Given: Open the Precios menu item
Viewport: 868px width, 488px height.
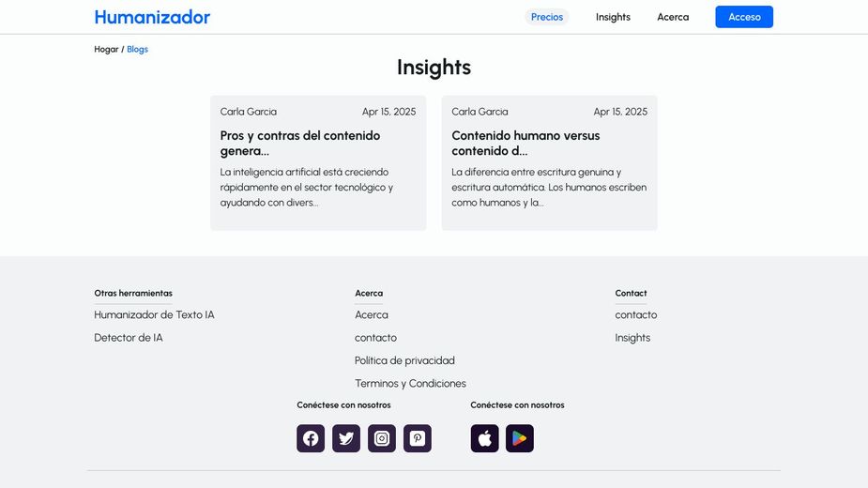Looking at the screenshot, I should [547, 17].
